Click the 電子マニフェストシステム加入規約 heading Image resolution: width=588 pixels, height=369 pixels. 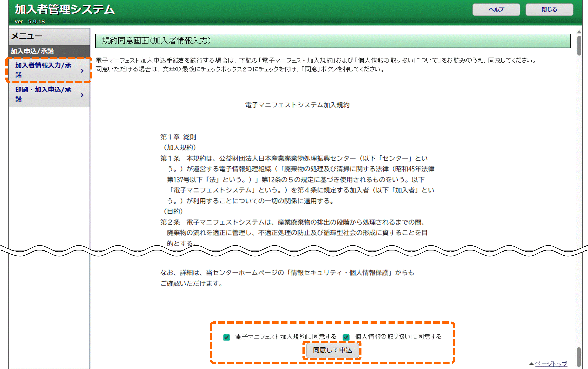297,105
